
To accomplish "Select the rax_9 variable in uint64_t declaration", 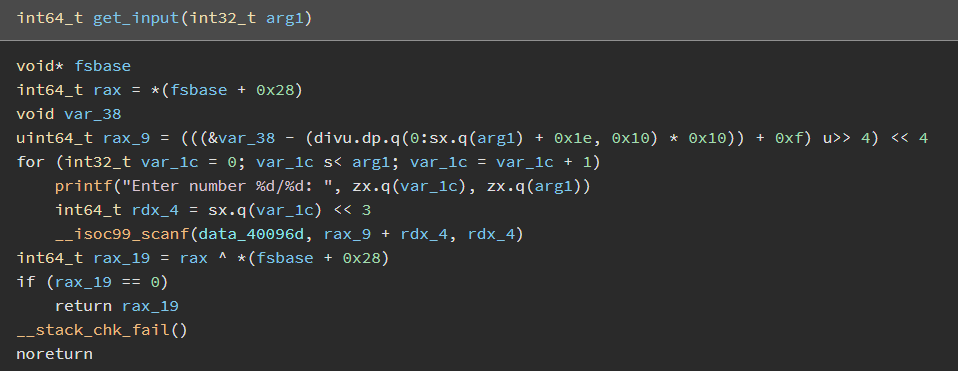I will click(126, 138).
